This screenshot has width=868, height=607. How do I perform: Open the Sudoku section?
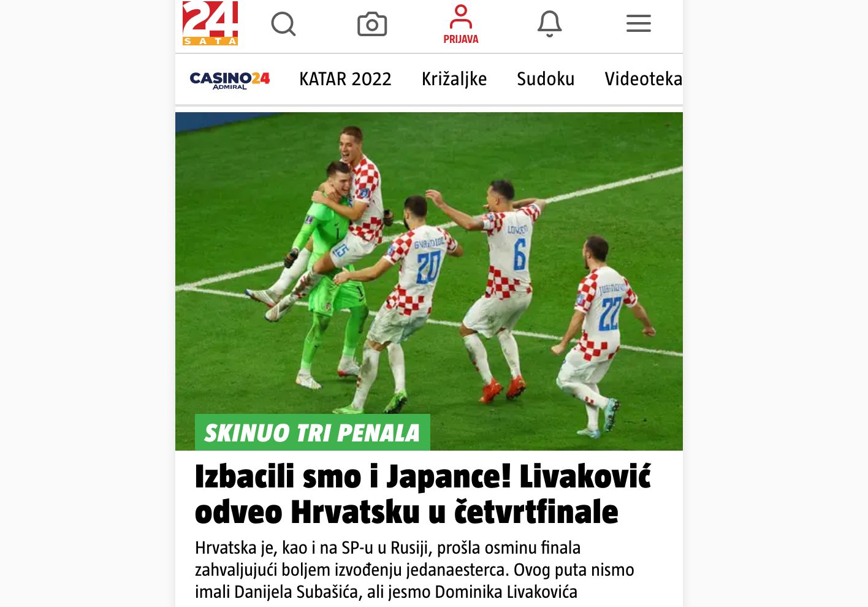(x=546, y=79)
